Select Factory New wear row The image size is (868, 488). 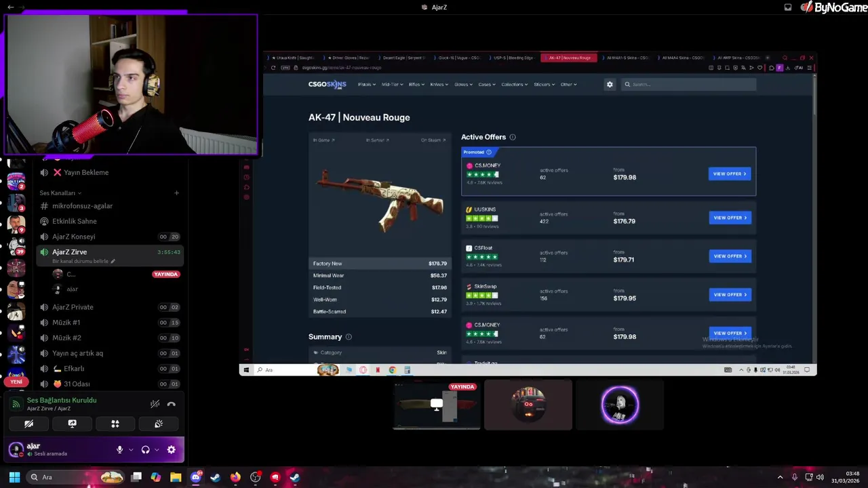(380, 264)
